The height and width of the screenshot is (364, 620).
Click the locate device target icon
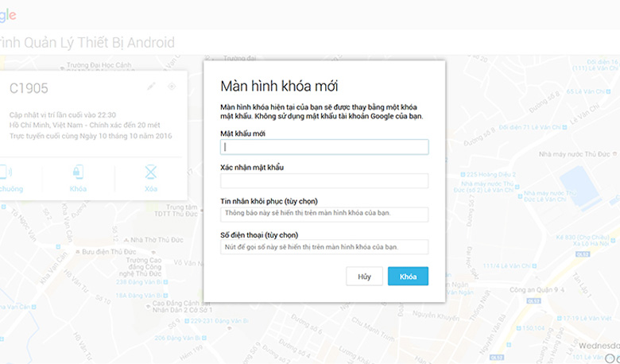(172, 87)
